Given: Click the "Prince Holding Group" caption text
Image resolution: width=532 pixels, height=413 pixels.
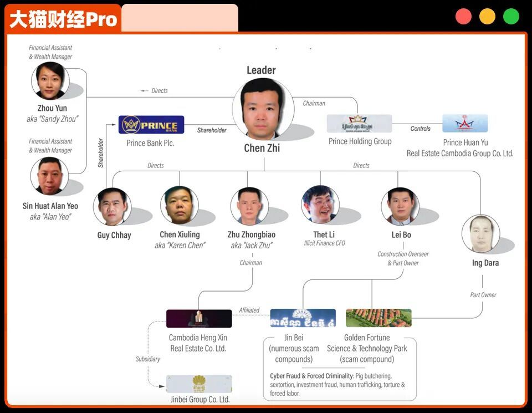Looking at the screenshot, I should pos(360,141).
